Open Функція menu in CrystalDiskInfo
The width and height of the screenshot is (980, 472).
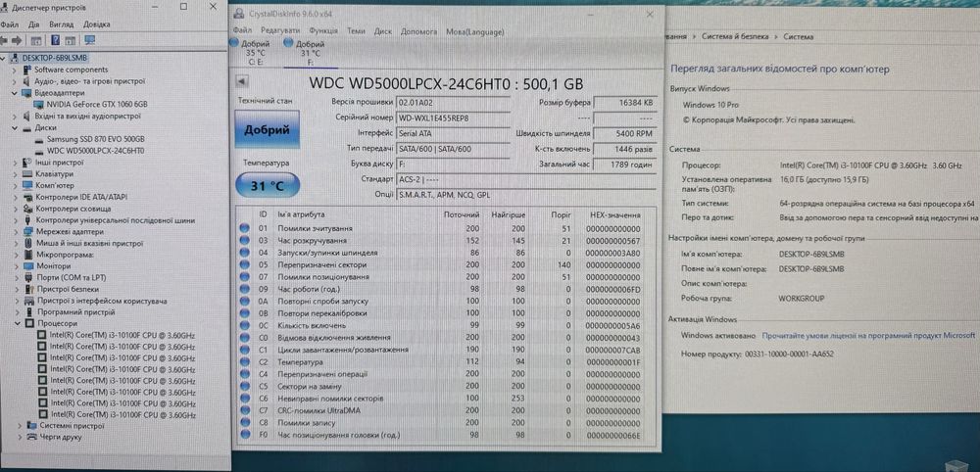[323, 30]
